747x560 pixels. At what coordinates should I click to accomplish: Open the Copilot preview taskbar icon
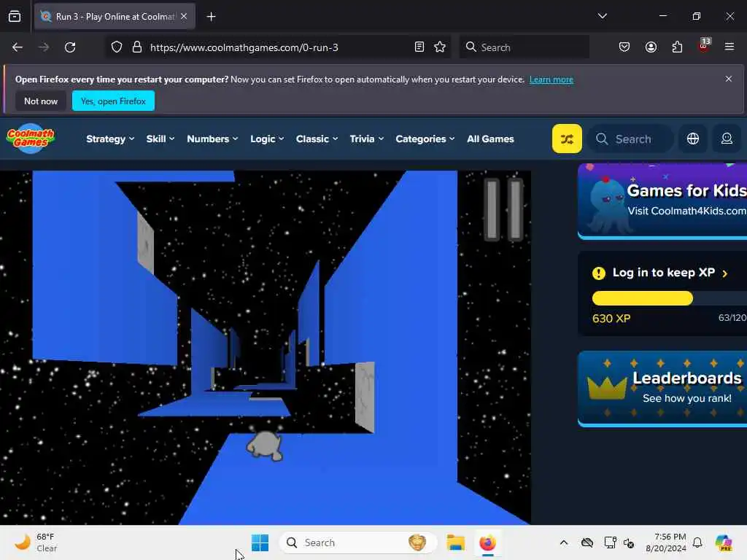click(724, 542)
